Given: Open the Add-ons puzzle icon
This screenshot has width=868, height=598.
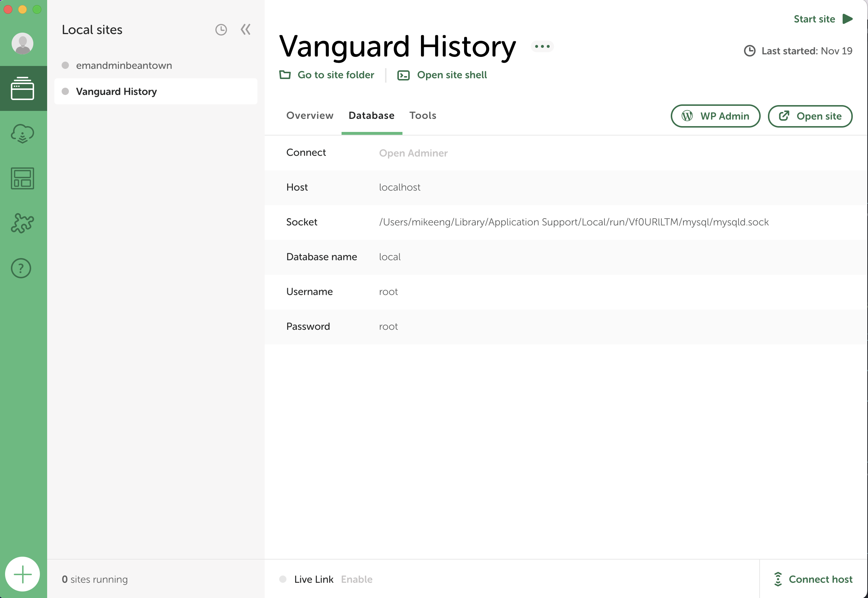Looking at the screenshot, I should (x=22, y=223).
